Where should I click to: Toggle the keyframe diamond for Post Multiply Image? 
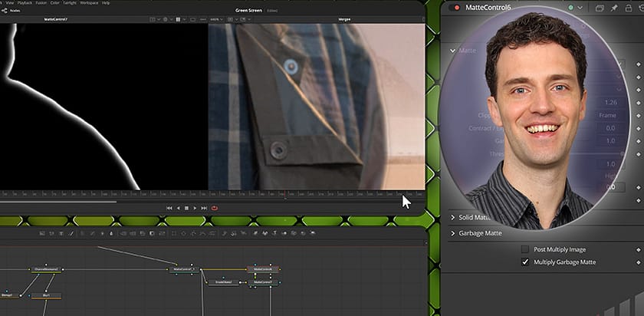[x=638, y=249]
